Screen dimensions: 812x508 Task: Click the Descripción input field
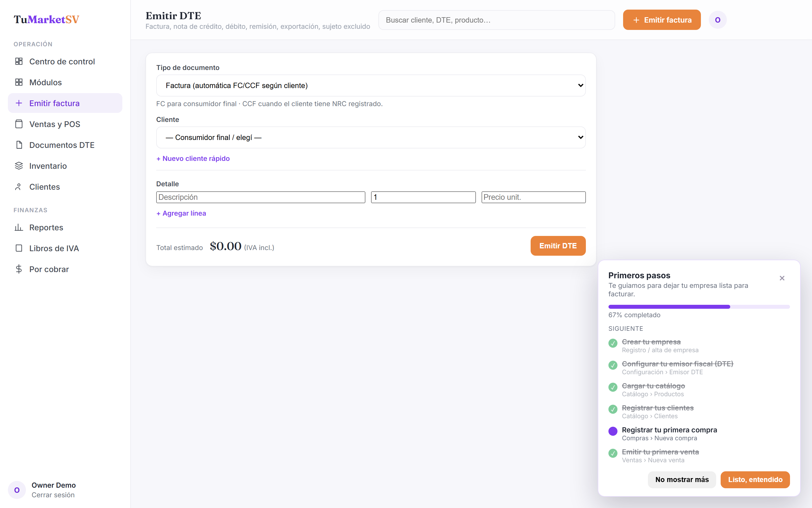[261, 197]
